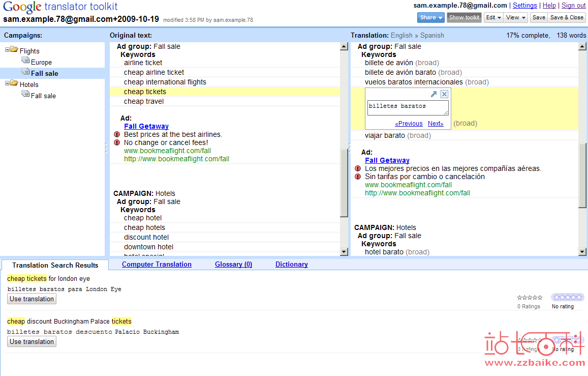The width and height of the screenshot is (588, 376).
Task: Collapse the Hotels campaign tree node
Action: 7,83
